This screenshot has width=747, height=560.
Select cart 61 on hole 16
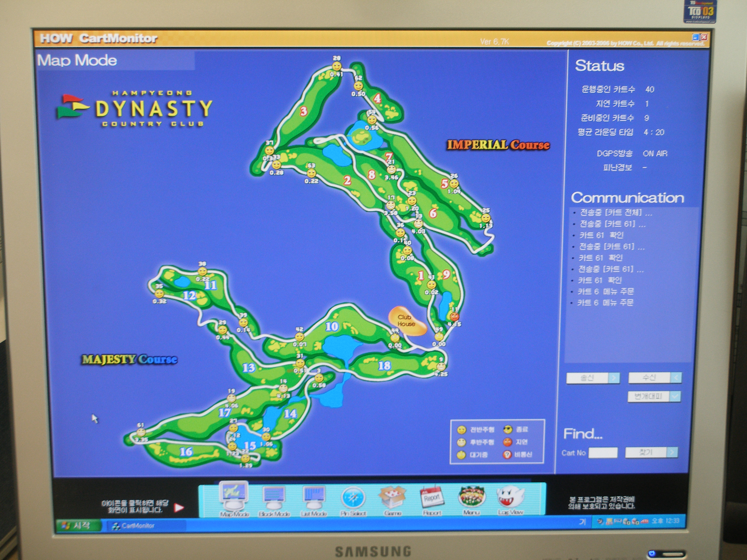[141, 432]
